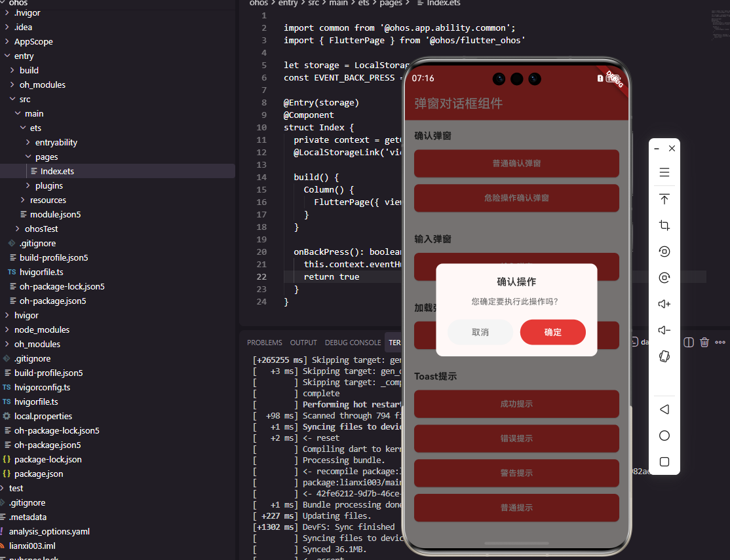The width and height of the screenshot is (730, 560).
Task: Open hvigorfile.ts under the entry folder
Action: coord(41,272)
